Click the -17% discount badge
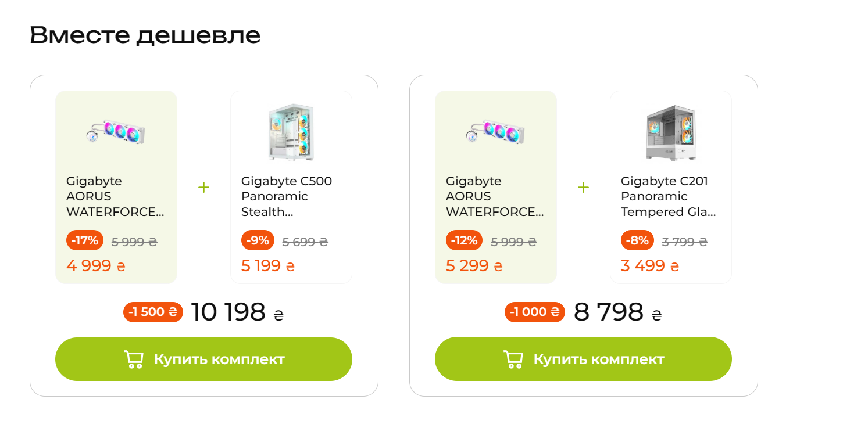Viewport: 868px width, 446px height. [85, 240]
